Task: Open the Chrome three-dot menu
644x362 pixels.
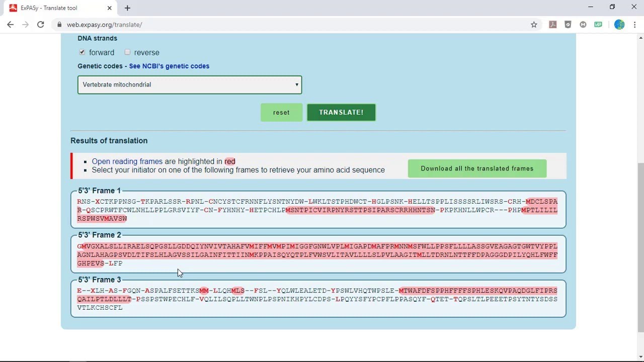Action: [634, 24]
